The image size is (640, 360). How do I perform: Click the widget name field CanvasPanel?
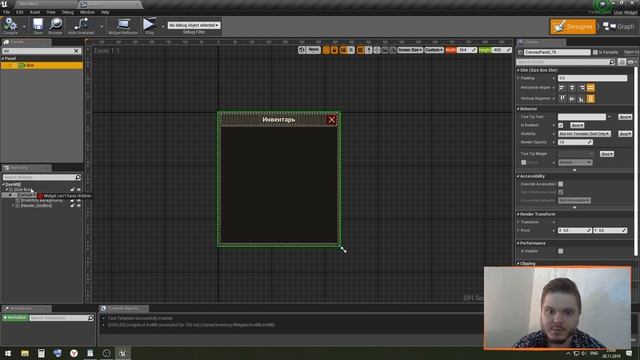click(557, 52)
